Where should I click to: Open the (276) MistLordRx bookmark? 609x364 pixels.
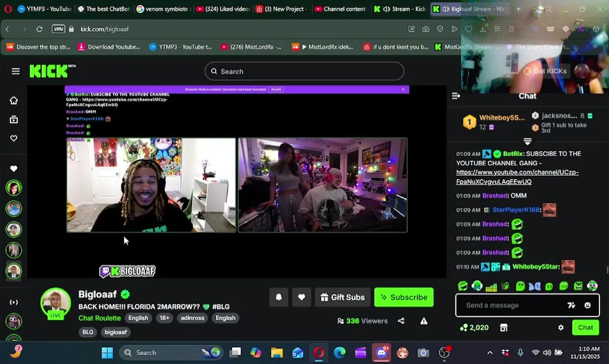tap(251, 47)
